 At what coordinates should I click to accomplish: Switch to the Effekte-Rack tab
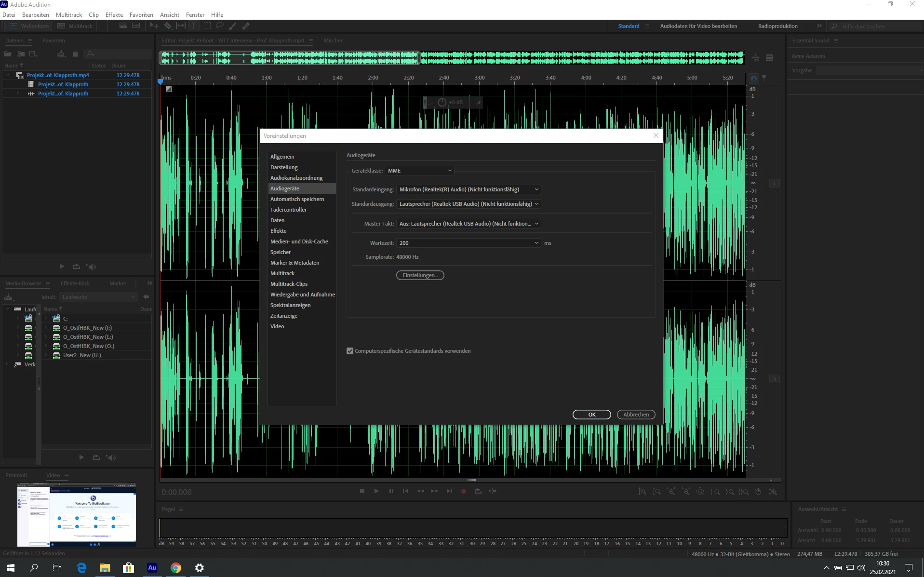(75, 283)
